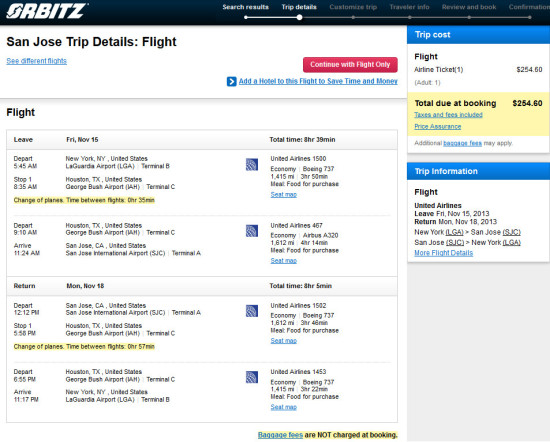
Task: Open More Flight Details link
Action: (x=443, y=253)
